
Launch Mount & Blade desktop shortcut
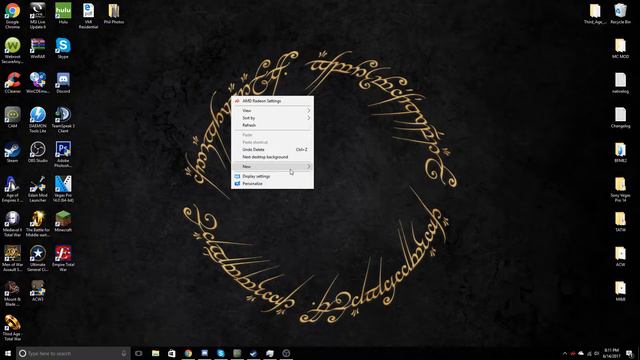[12, 293]
